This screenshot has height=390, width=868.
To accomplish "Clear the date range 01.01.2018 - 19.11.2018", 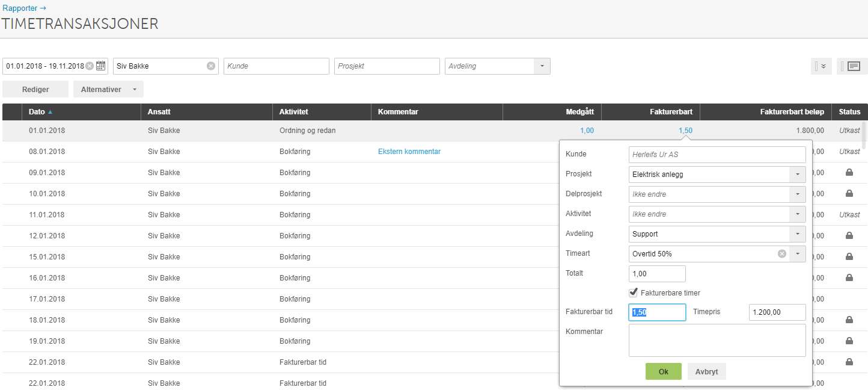I will (90, 66).
